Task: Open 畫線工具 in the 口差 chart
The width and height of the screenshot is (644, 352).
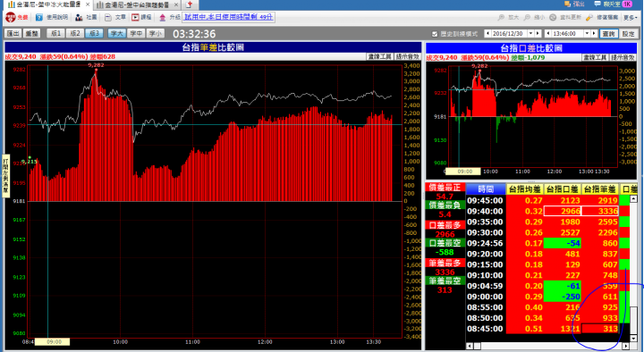Action: coord(595,57)
